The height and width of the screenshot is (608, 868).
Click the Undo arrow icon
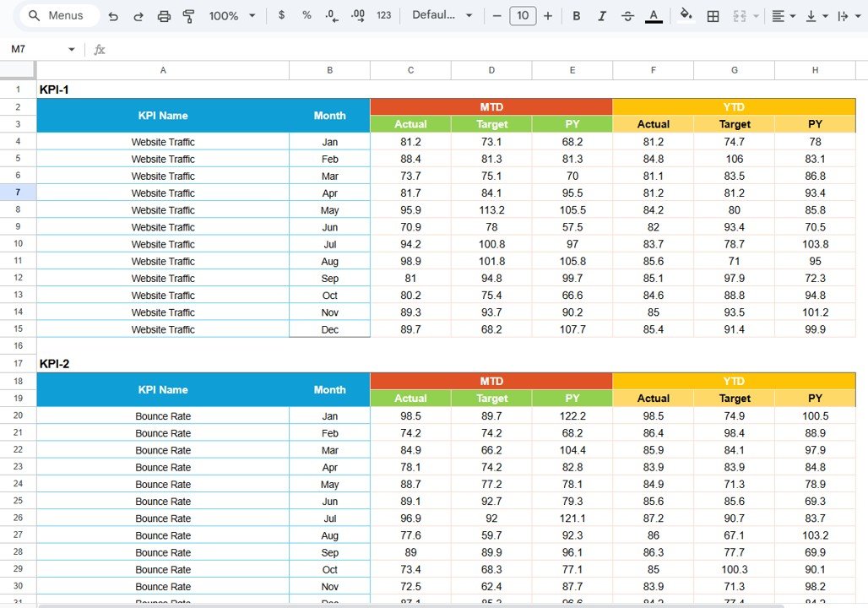click(113, 16)
